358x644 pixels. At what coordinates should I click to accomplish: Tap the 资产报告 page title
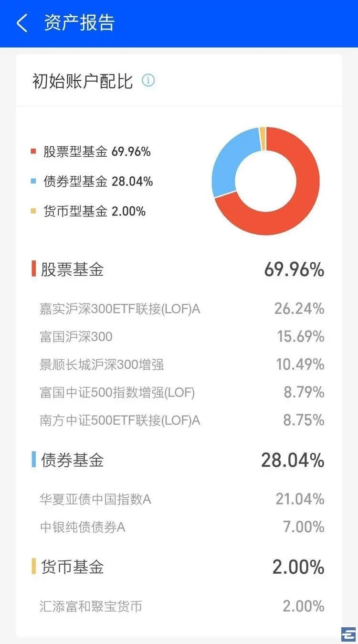tap(79, 23)
